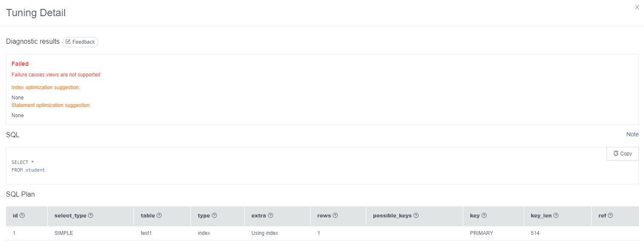Click the help icon beside extra header
Viewport: 644px width, 251px height.
point(271,215)
